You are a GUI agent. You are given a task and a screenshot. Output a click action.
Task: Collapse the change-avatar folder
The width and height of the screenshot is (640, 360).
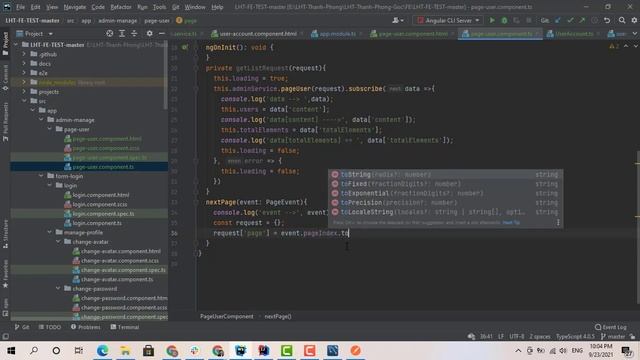tap(58, 242)
